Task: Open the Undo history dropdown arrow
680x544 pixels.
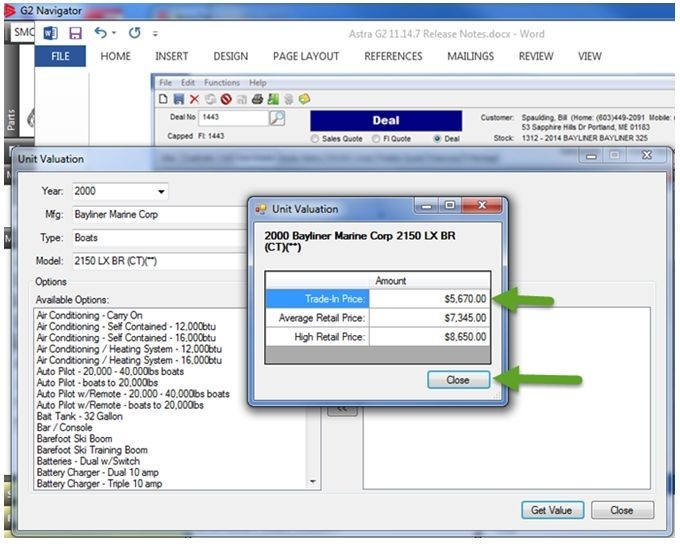Action: tap(114, 33)
